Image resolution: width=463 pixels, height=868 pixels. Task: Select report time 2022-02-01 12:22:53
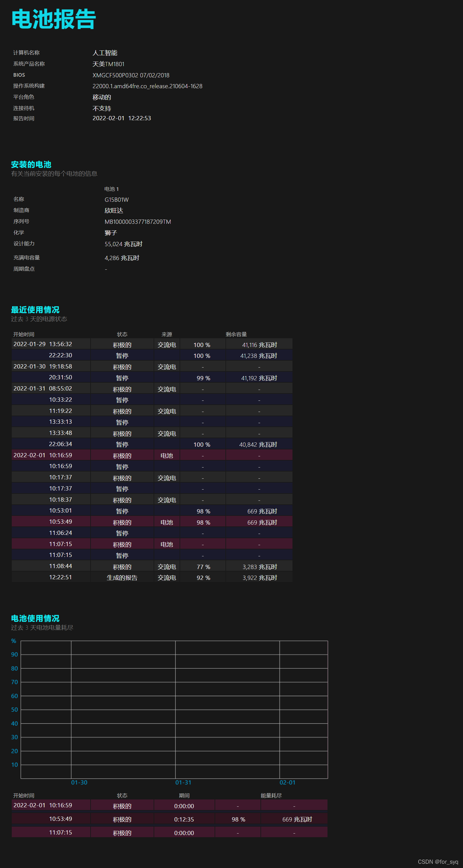(122, 118)
